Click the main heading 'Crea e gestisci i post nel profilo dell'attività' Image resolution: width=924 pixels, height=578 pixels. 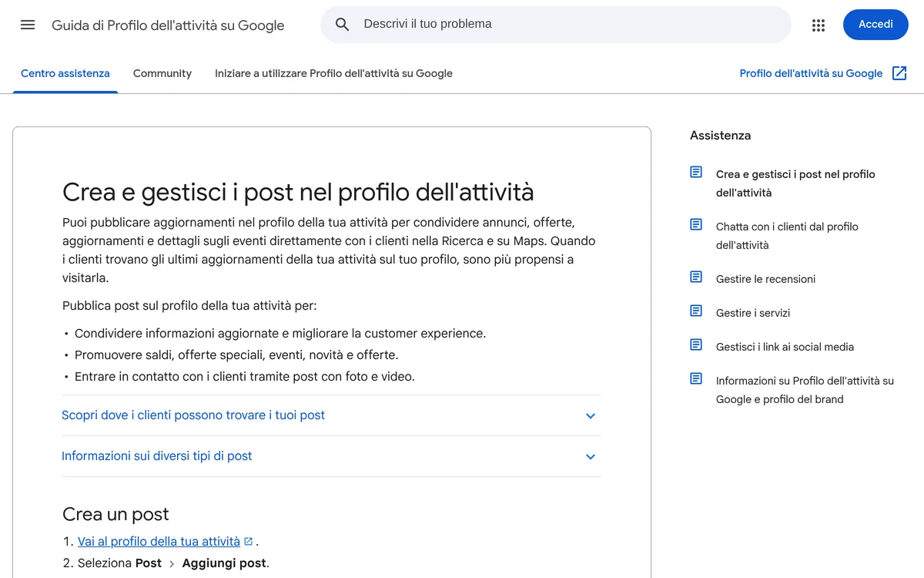[x=298, y=191]
